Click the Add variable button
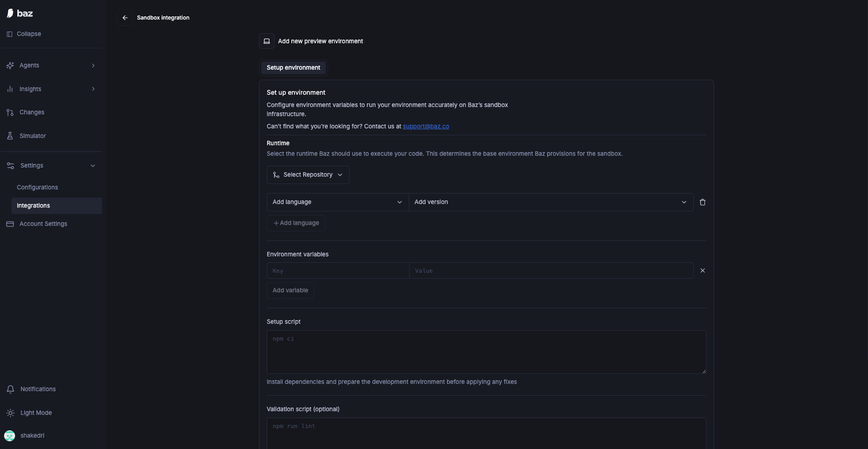The height and width of the screenshot is (449, 868). [290, 291]
